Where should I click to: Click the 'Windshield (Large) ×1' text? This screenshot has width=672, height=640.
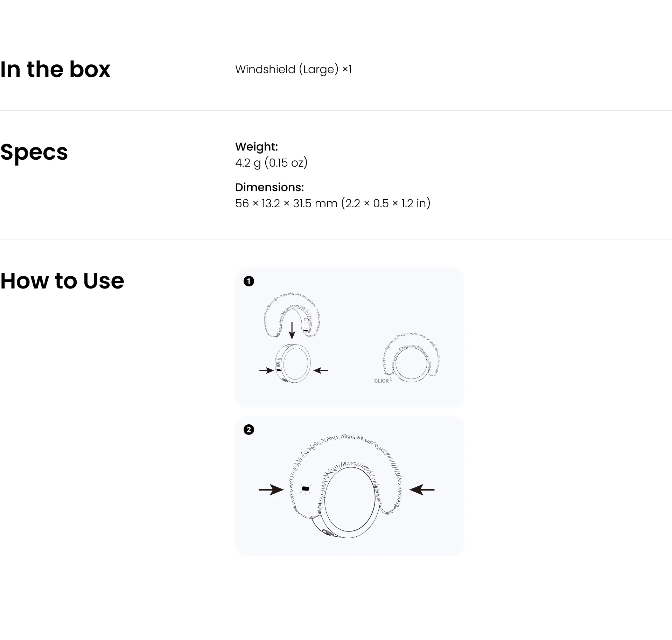tap(293, 69)
